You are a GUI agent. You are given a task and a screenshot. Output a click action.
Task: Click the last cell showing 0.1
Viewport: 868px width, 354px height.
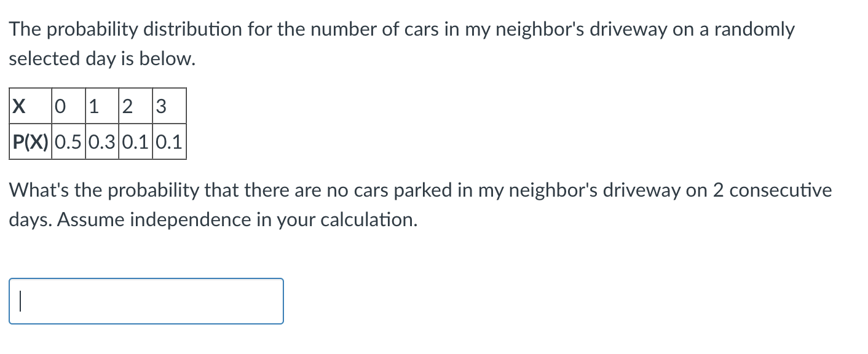[x=168, y=141]
